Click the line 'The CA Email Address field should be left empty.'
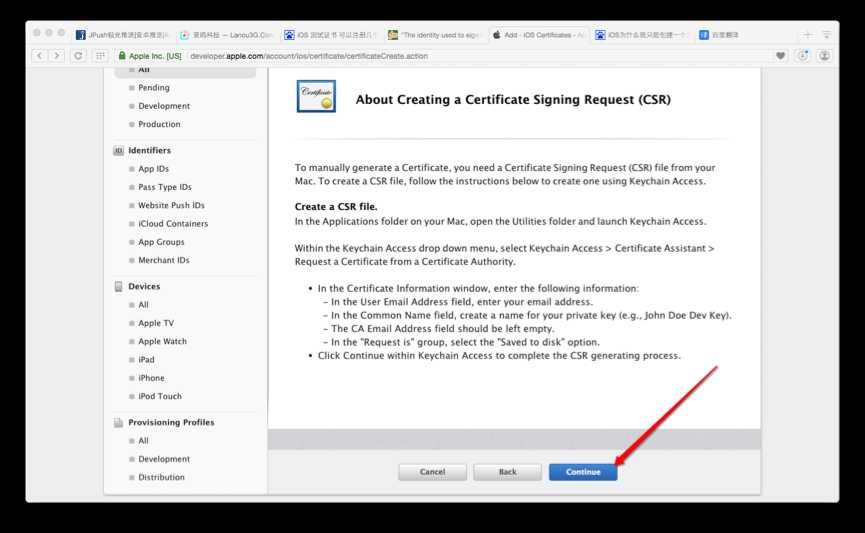 pyautogui.click(x=442, y=328)
